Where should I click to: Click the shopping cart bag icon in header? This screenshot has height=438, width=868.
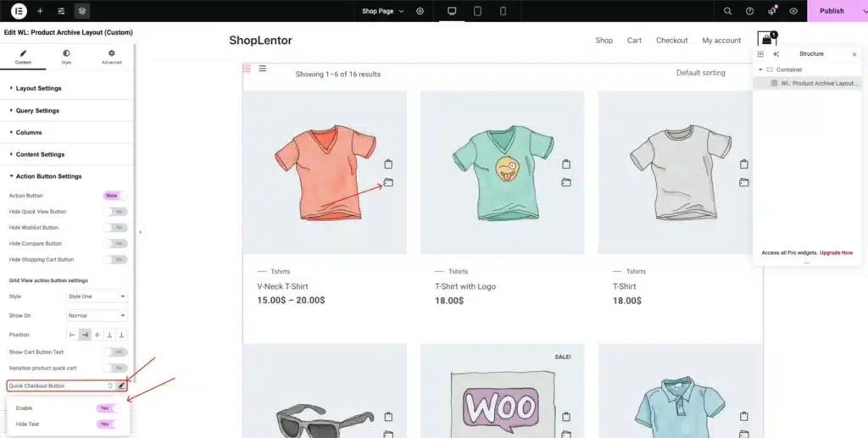pyautogui.click(x=766, y=40)
